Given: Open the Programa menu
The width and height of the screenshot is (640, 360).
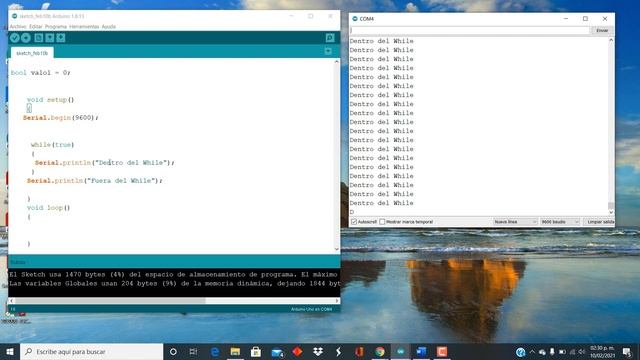Looking at the screenshot, I should (x=56, y=27).
